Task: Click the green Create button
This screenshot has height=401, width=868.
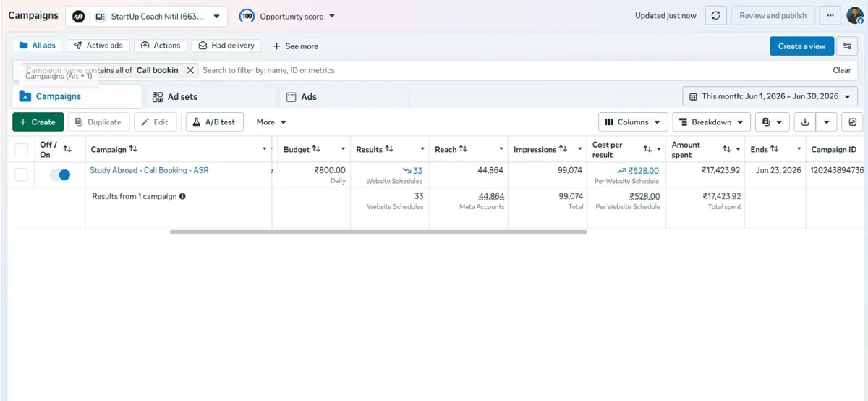Action: 38,122
